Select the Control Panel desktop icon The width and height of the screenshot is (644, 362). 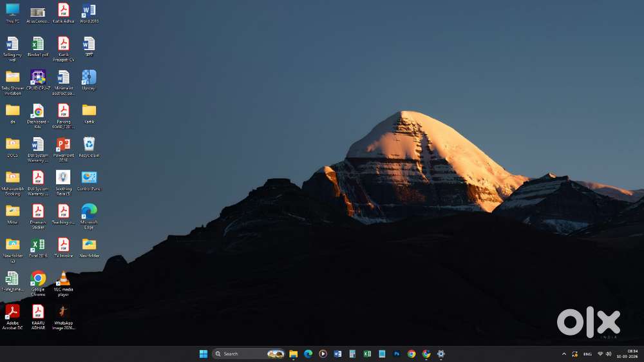(x=89, y=181)
